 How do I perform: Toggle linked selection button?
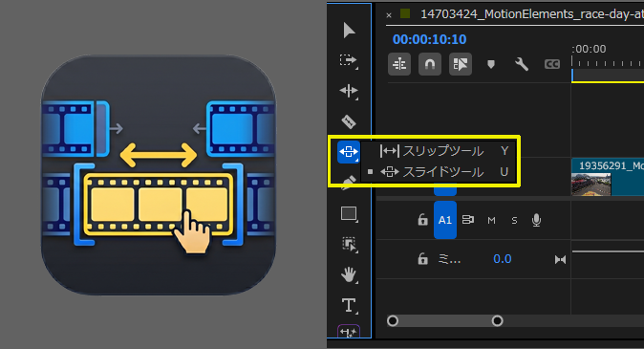tap(460, 64)
